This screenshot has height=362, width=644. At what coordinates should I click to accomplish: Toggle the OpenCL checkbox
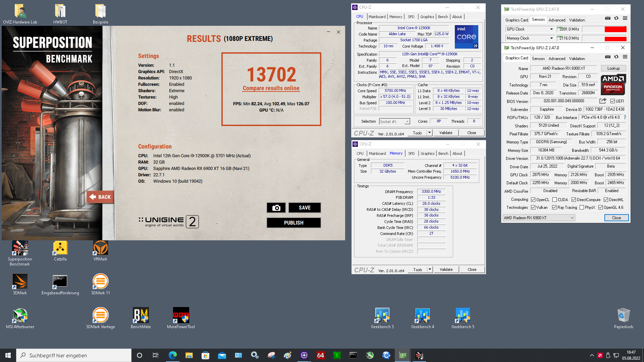(533, 199)
